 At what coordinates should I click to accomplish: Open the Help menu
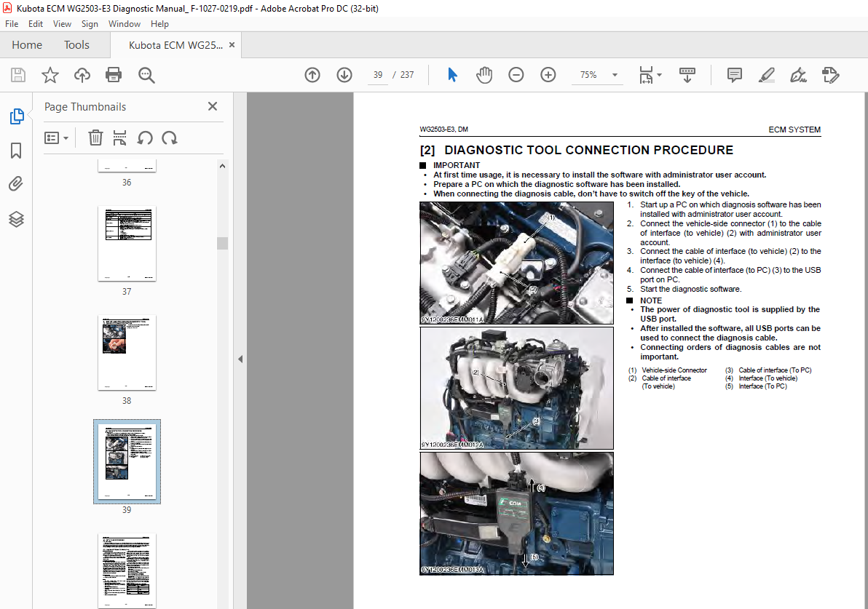point(159,24)
